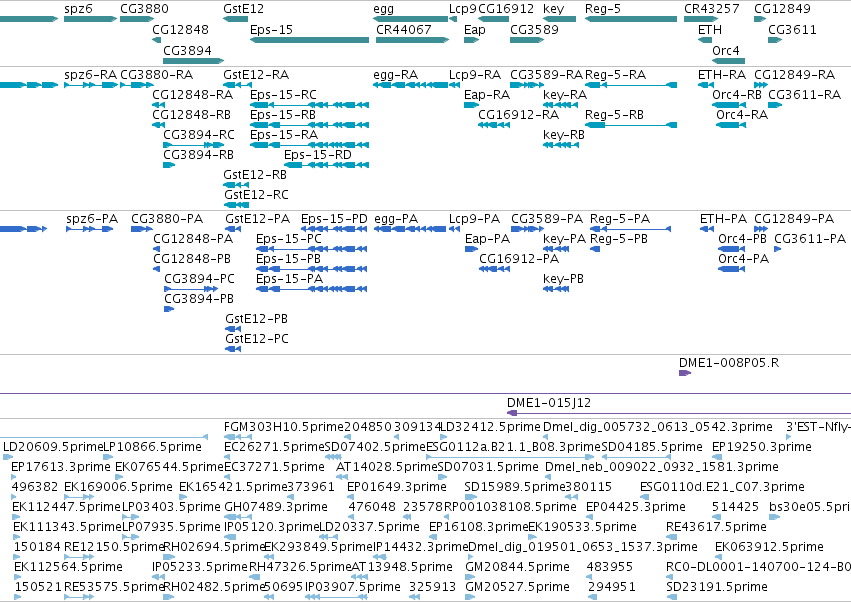This screenshot has width=851, height=602.
Task: Select protein CG16912-PA label
Action: (519, 259)
